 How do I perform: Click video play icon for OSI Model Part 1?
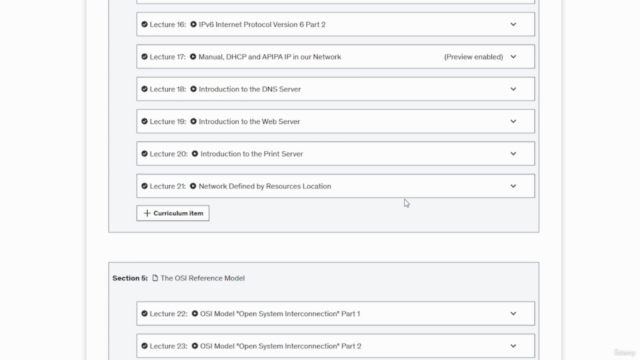(195, 313)
